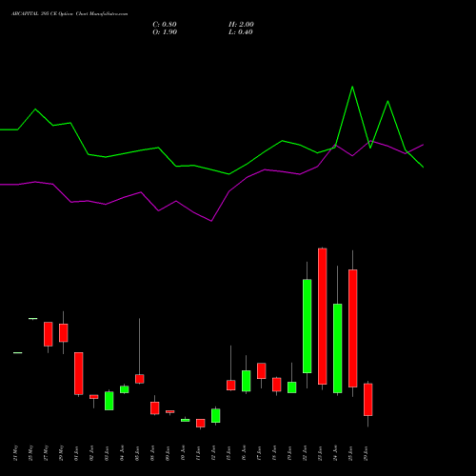476x476 pixels.
Task: Select the green candle for 03 Jun
Action: [109, 401]
